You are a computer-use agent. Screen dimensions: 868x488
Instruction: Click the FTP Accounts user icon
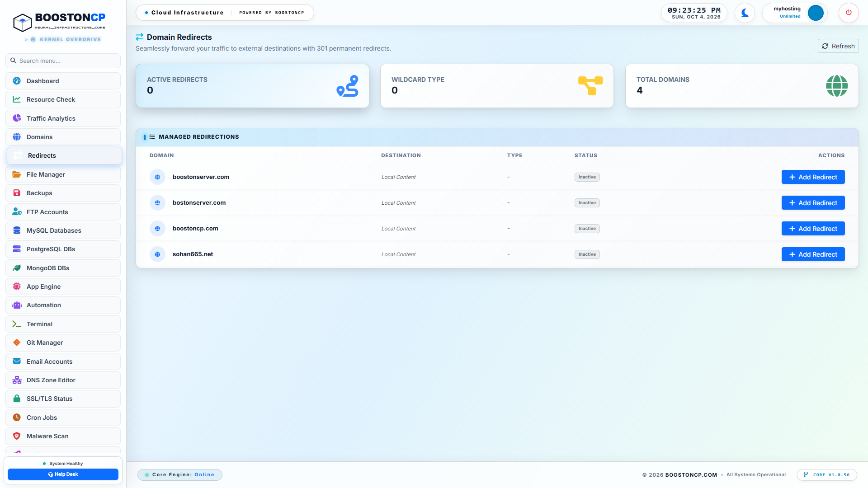click(x=17, y=212)
